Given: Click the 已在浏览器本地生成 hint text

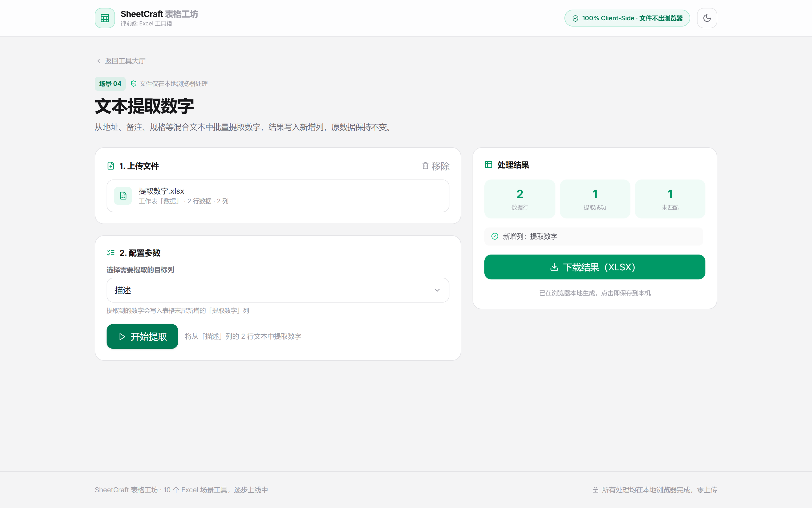Looking at the screenshot, I should point(595,293).
